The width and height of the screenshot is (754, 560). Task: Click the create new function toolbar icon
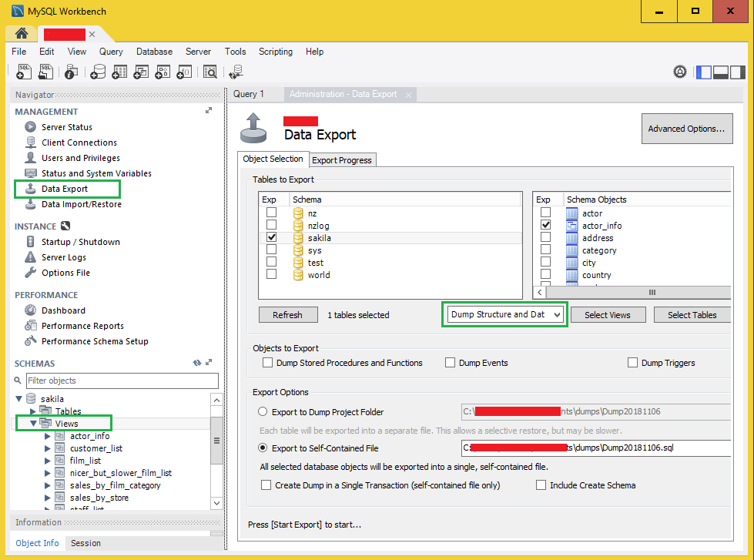184,72
